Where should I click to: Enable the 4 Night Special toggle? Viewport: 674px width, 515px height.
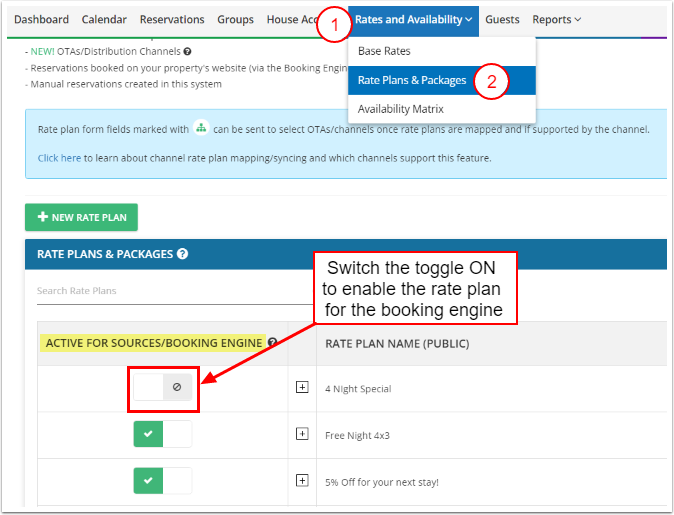(163, 388)
